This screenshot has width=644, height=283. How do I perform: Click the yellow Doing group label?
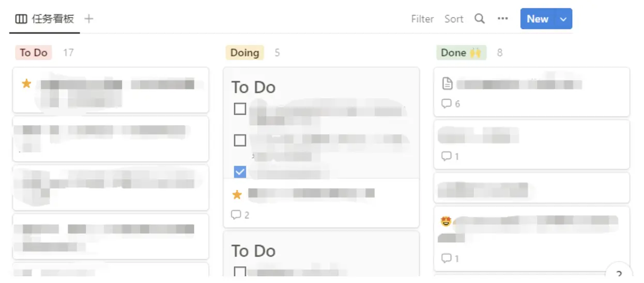coord(244,53)
